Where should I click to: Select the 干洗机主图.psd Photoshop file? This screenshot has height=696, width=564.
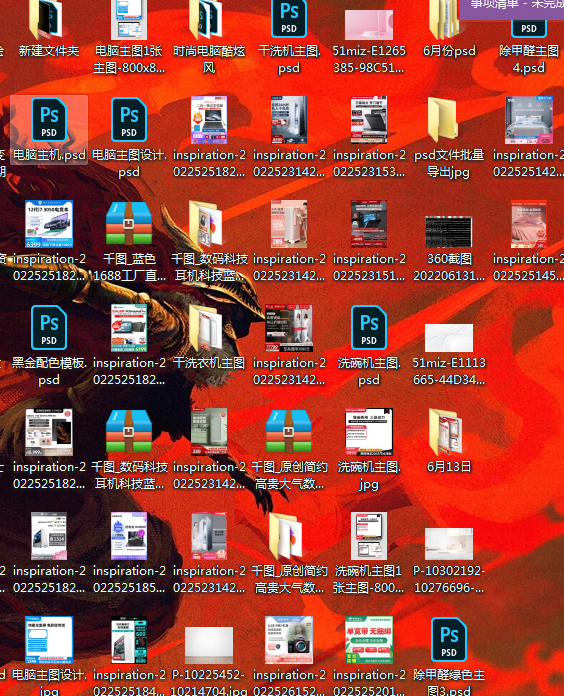[x=288, y=19]
